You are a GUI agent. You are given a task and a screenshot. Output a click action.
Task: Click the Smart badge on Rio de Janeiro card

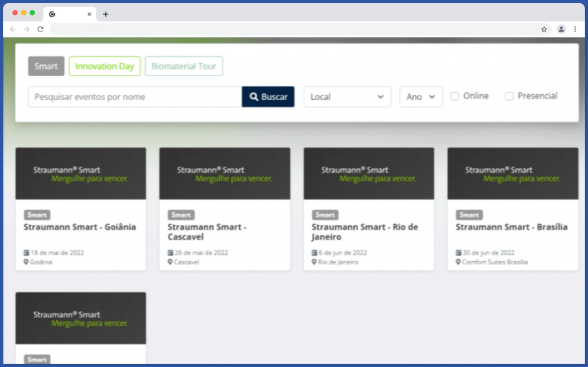click(x=325, y=215)
